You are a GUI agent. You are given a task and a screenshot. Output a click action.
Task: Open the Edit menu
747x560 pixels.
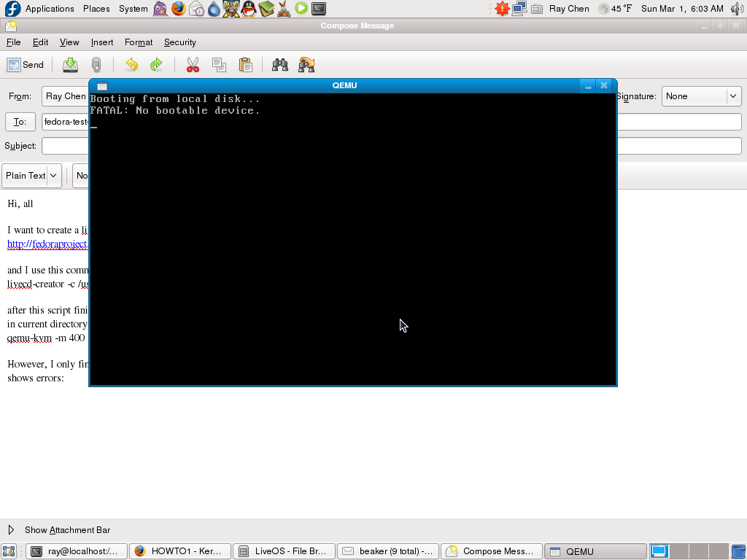[41, 42]
